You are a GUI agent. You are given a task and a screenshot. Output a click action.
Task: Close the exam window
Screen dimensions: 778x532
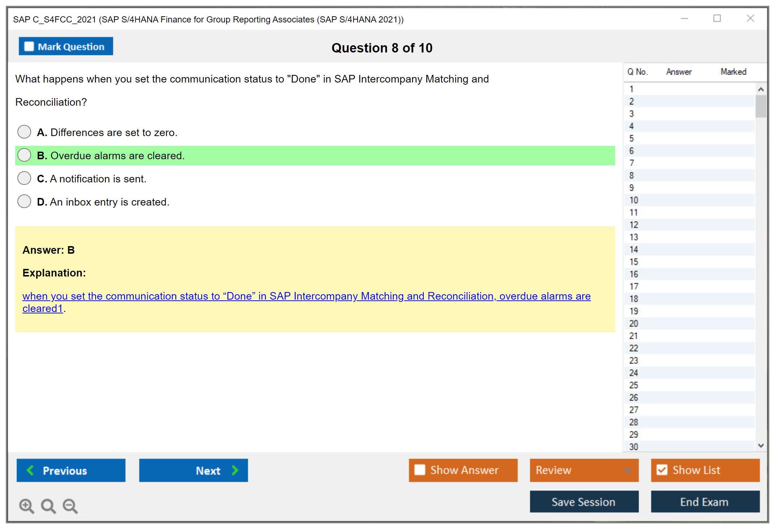tap(750, 18)
